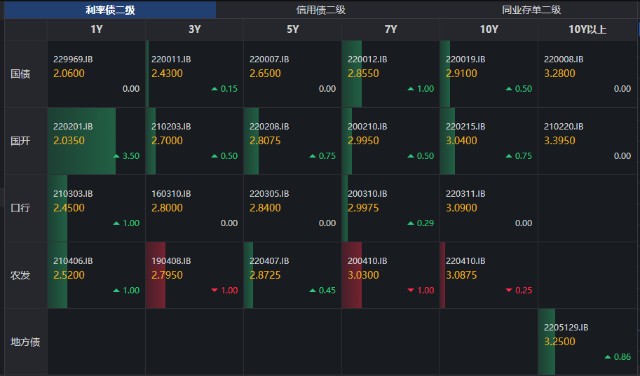640x376 pixels.
Task: Select the 地方债 row label
Action: coord(25,342)
